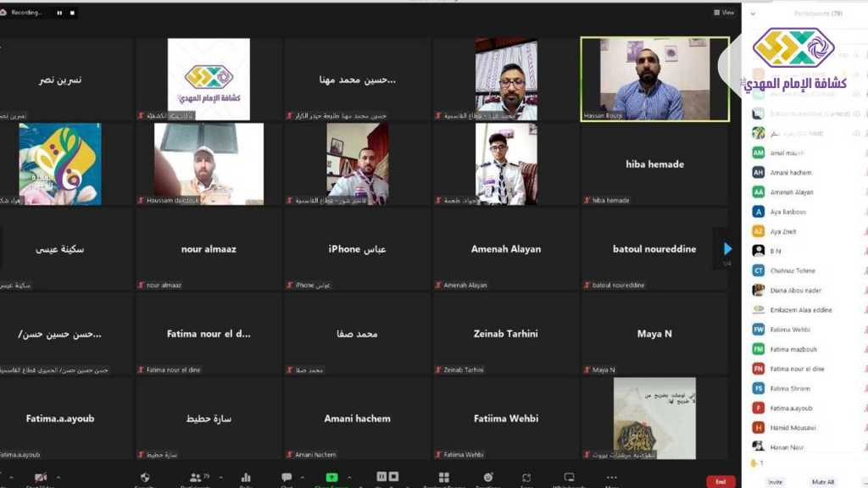Viewport: 868px width, 488px height.
Task: Toggle the Participants panel from the toolbar
Action: pyautogui.click(x=197, y=478)
